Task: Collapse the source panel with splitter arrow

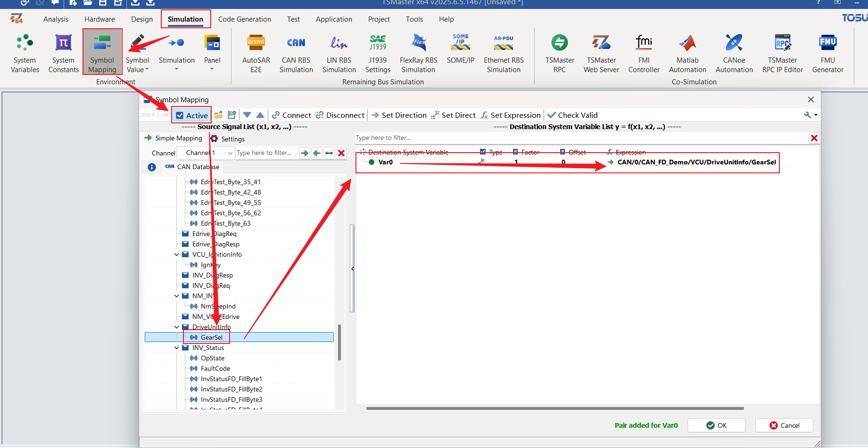Action: [352, 269]
